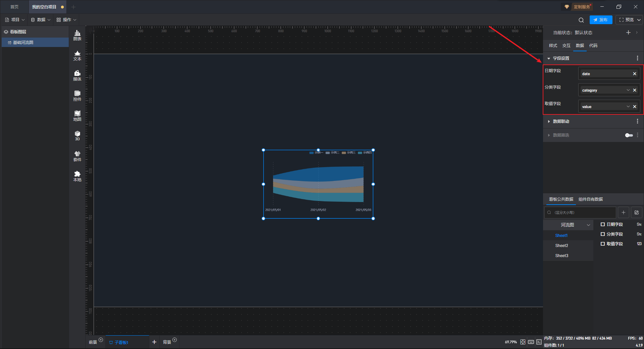Collapse the 字段设置 section

tap(549, 58)
